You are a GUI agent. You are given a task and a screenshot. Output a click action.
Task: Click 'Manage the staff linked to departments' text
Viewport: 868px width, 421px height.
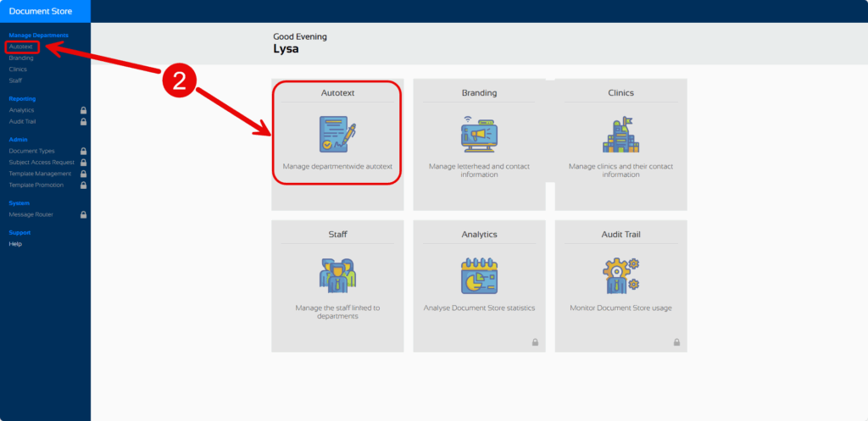(337, 312)
